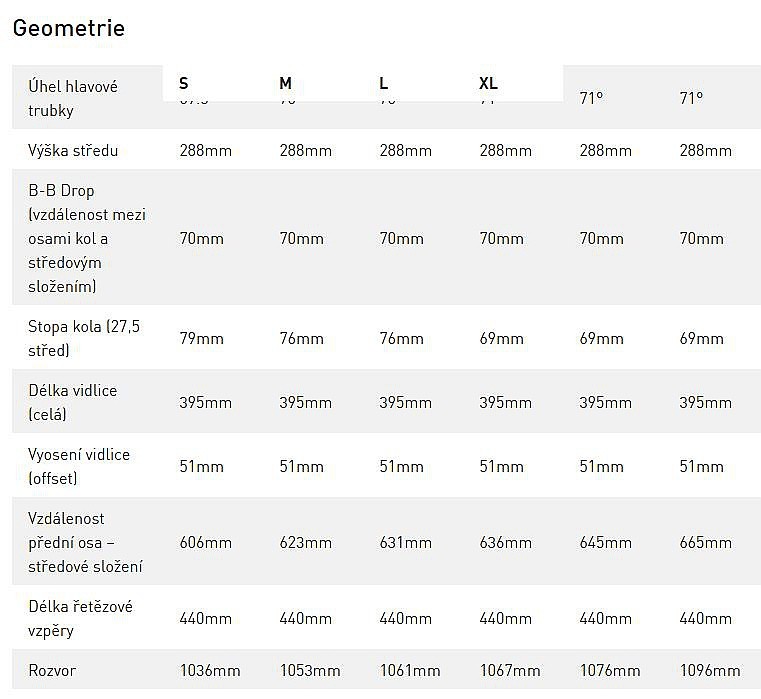Click the 1053mm Rozvor value

[310, 670]
